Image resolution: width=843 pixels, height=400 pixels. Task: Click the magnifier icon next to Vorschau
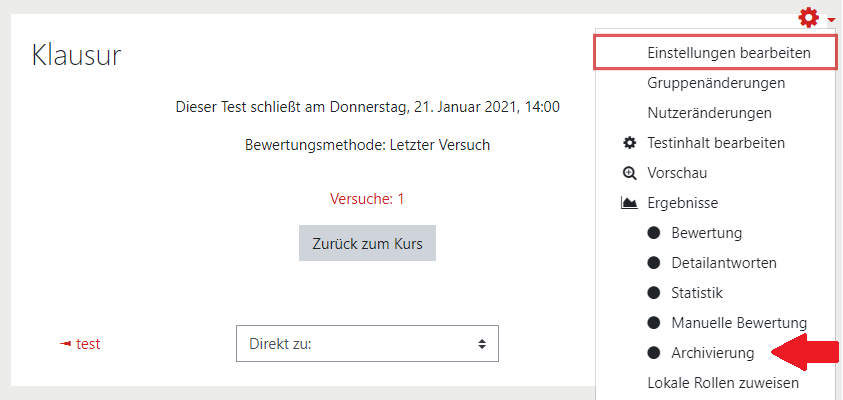click(x=629, y=173)
